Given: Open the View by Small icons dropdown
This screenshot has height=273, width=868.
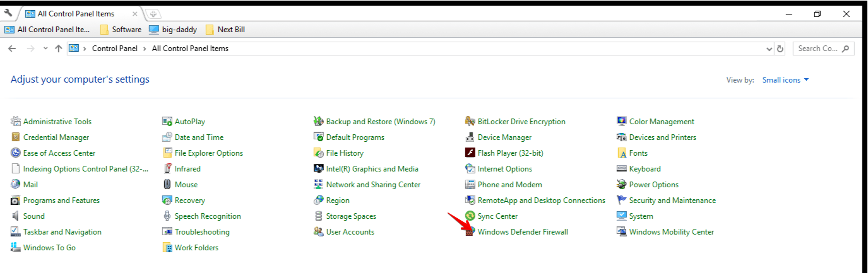Looking at the screenshot, I should (x=786, y=80).
